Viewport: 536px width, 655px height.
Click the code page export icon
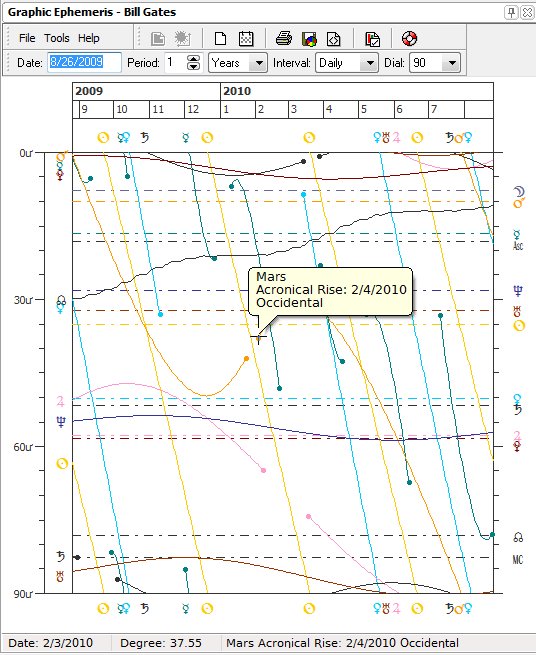[334, 39]
